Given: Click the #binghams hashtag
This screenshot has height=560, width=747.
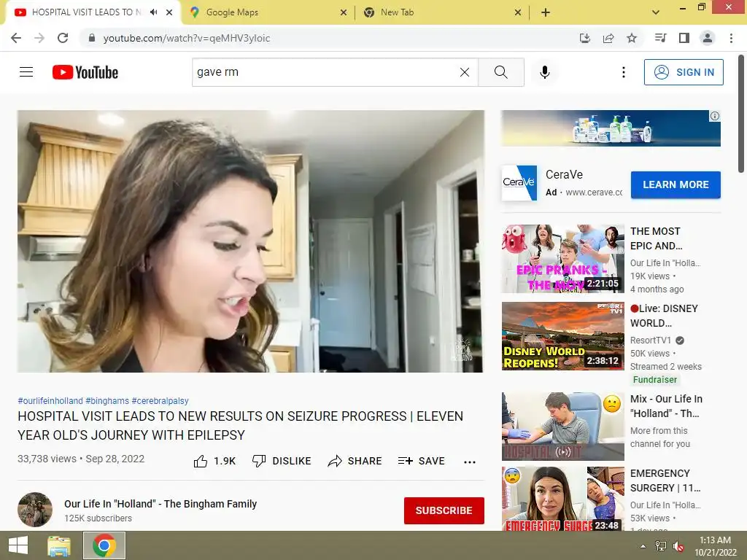Looking at the screenshot, I should point(107,401).
